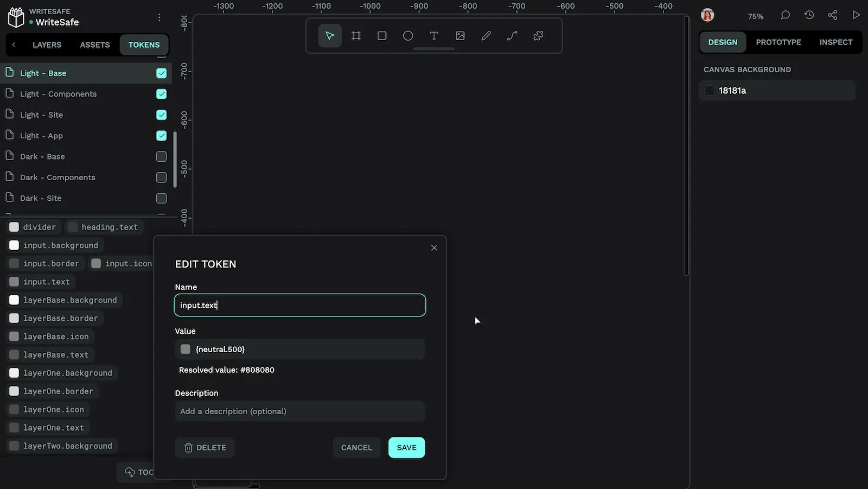Click the Description input field

point(300,411)
